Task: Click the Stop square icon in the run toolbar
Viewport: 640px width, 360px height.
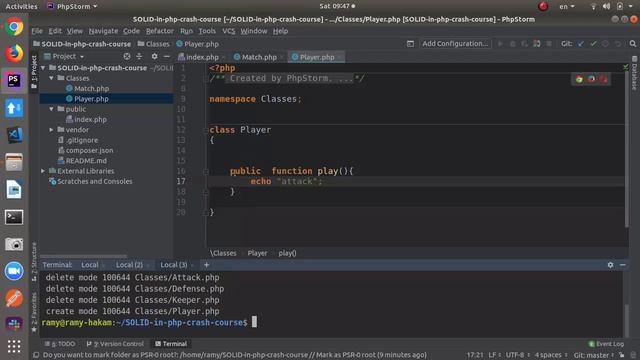Action: (549, 44)
